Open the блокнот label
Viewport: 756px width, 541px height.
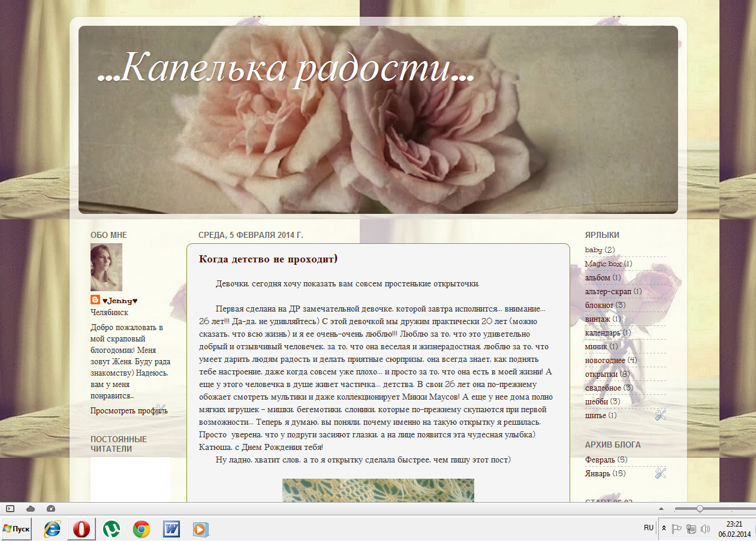pos(599,305)
